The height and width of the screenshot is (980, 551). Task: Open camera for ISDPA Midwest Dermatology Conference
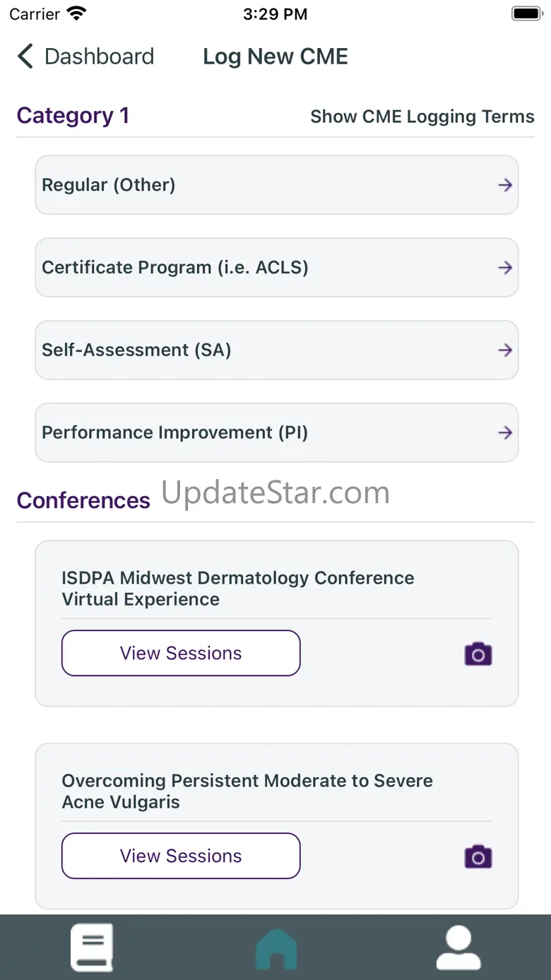pyautogui.click(x=478, y=654)
